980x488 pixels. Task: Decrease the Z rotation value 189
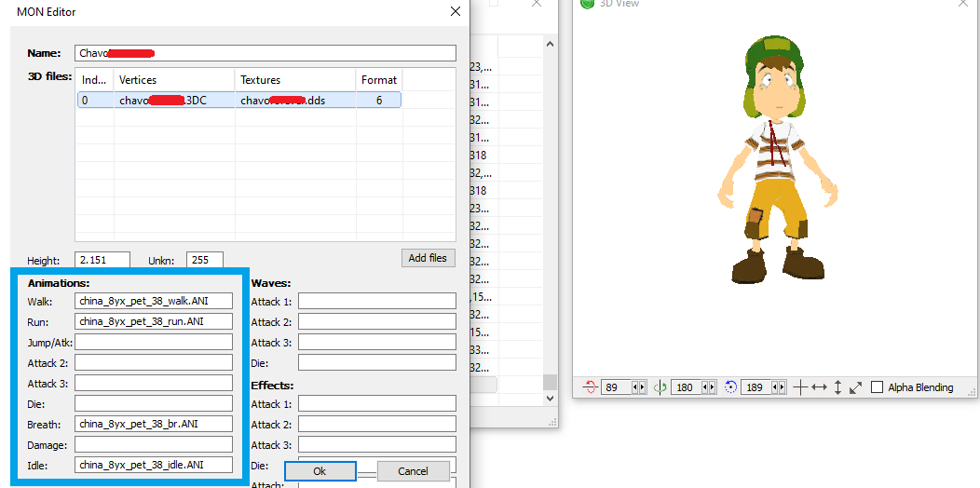[776, 387]
